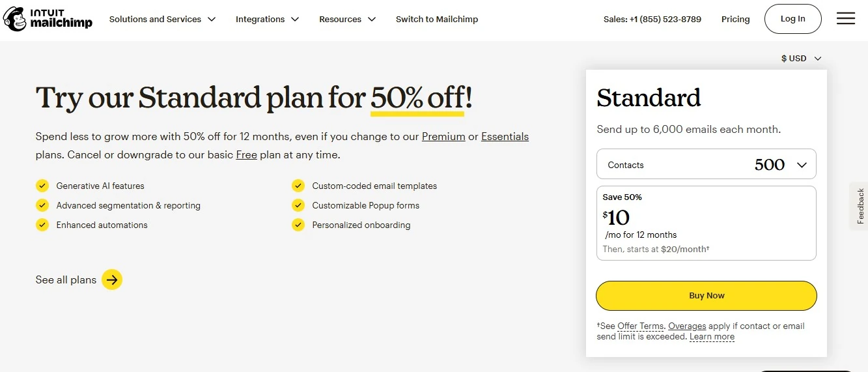Click the yellow arrow next to See all plans
This screenshot has width=868, height=372.
112,279
